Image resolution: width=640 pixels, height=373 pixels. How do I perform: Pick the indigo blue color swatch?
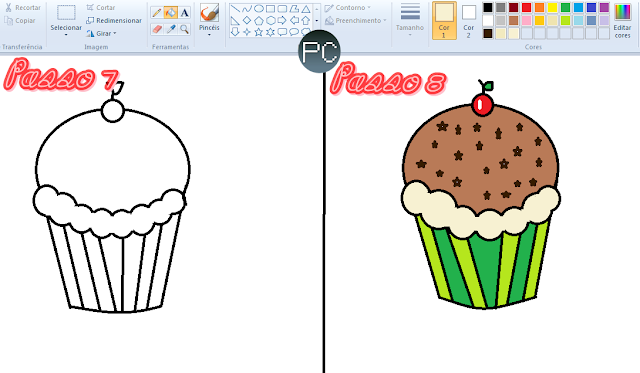point(591,7)
